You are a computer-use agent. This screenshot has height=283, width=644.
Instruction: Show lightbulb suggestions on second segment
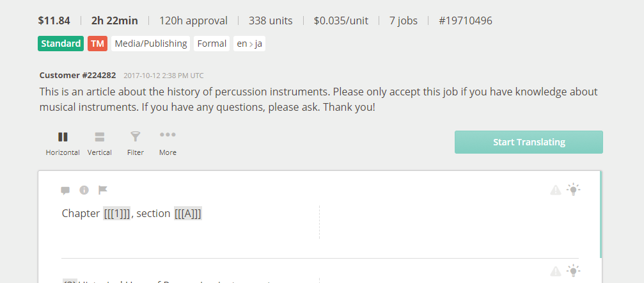pos(574,271)
